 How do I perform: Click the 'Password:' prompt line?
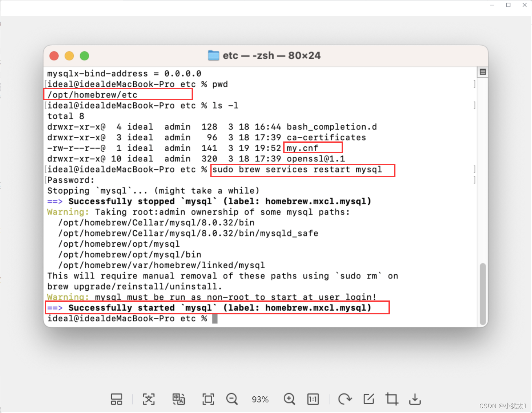71,180
